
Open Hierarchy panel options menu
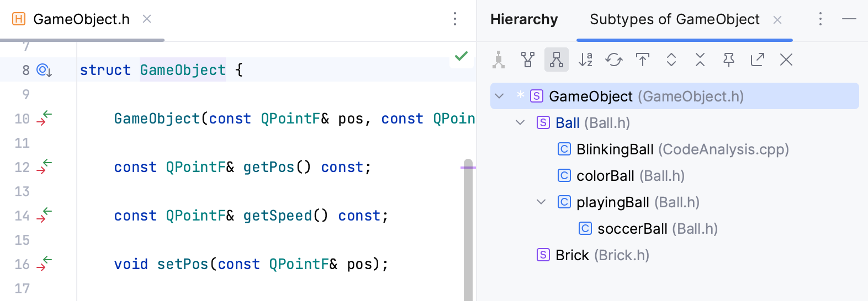pos(821,19)
